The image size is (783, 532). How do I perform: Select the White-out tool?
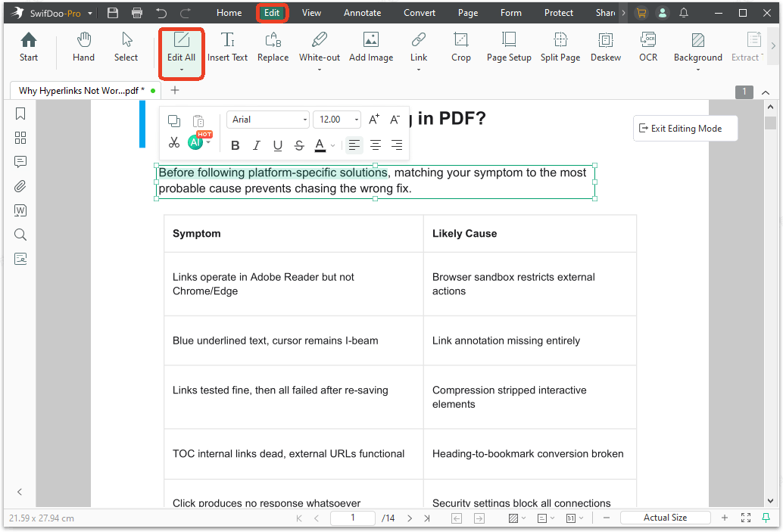point(319,51)
